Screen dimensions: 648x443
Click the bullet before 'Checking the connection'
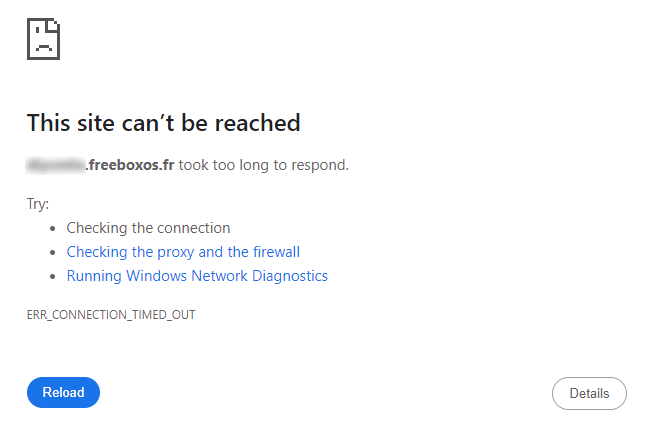tap(52, 229)
